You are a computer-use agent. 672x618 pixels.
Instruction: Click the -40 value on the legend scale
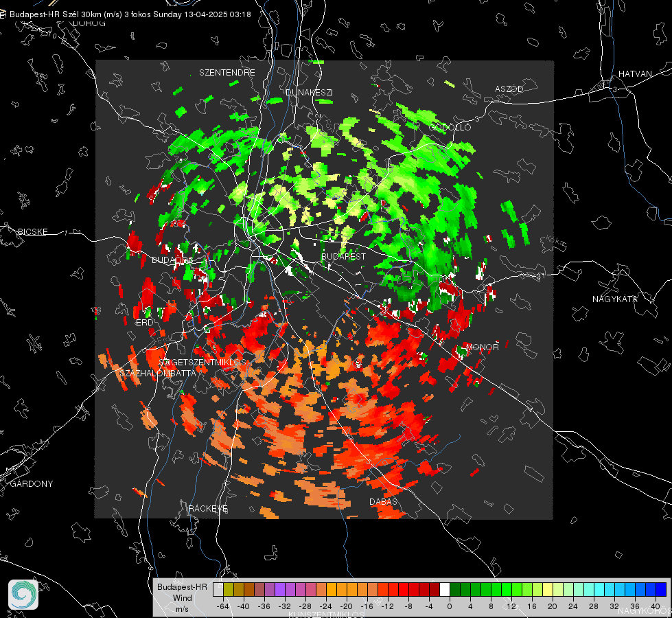[243, 606]
